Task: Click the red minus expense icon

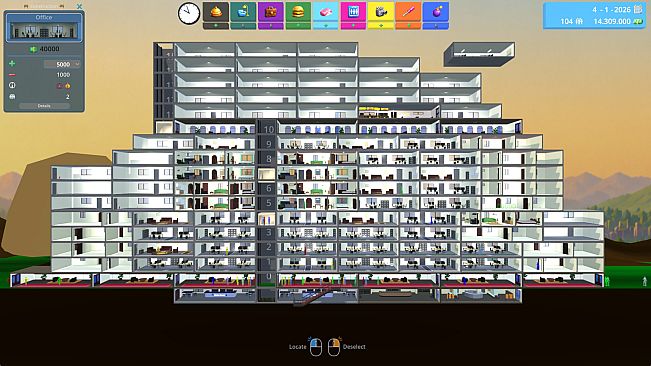Action: tap(12, 75)
